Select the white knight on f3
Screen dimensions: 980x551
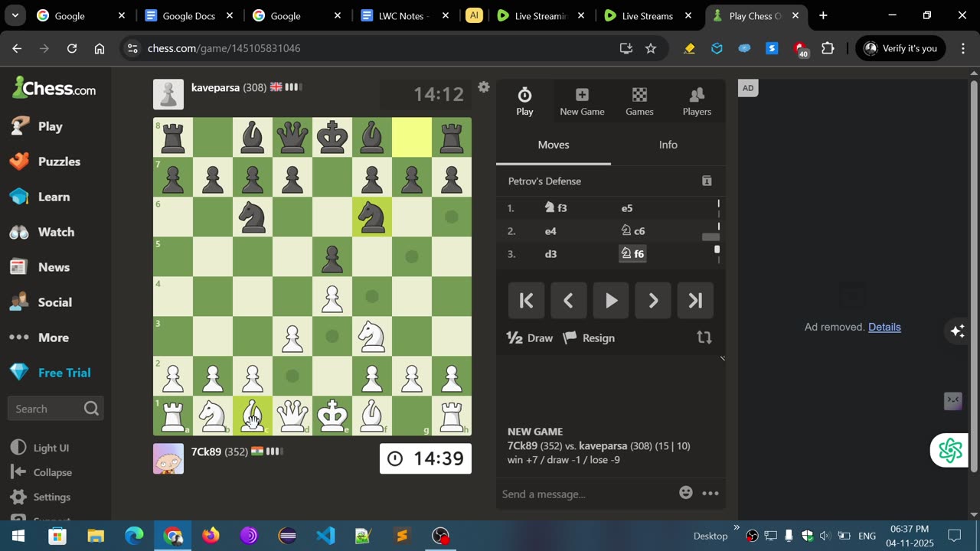click(x=372, y=336)
